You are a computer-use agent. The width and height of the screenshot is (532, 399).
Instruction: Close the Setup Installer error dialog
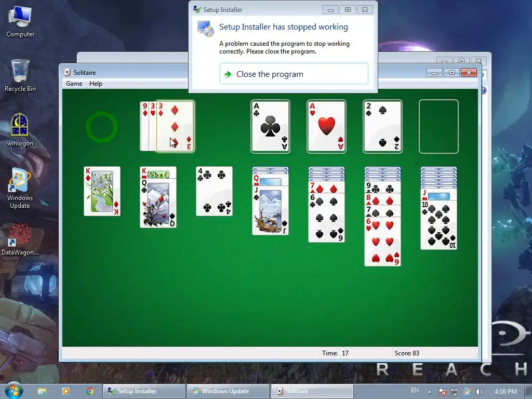tap(365, 10)
